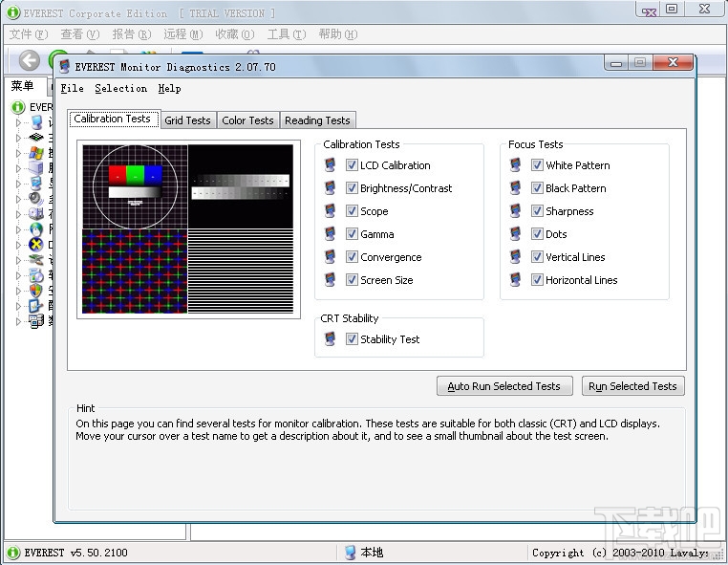Click the calibration test preview thumbnail
This screenshot has width=728, height=565.
click(x=186, y=230)
